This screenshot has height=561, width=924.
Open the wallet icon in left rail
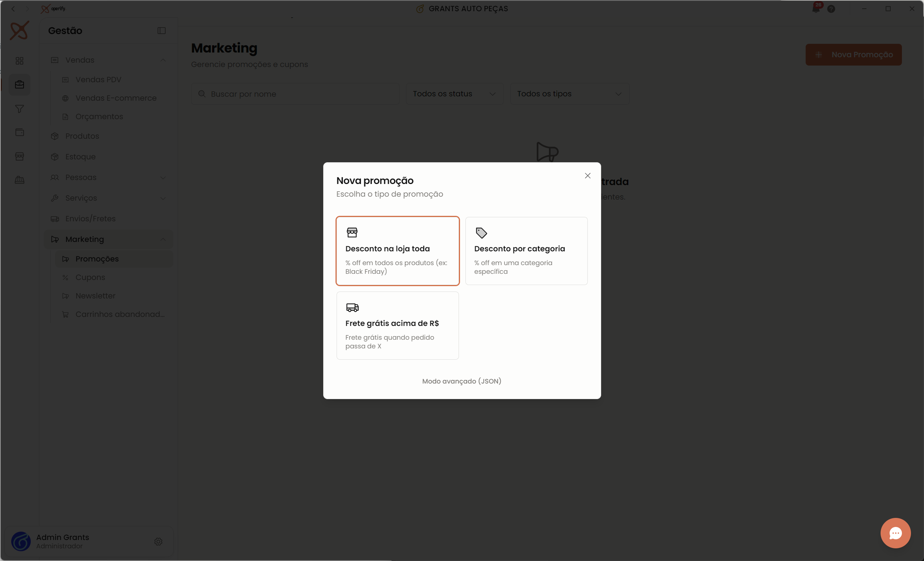(20, 132)
